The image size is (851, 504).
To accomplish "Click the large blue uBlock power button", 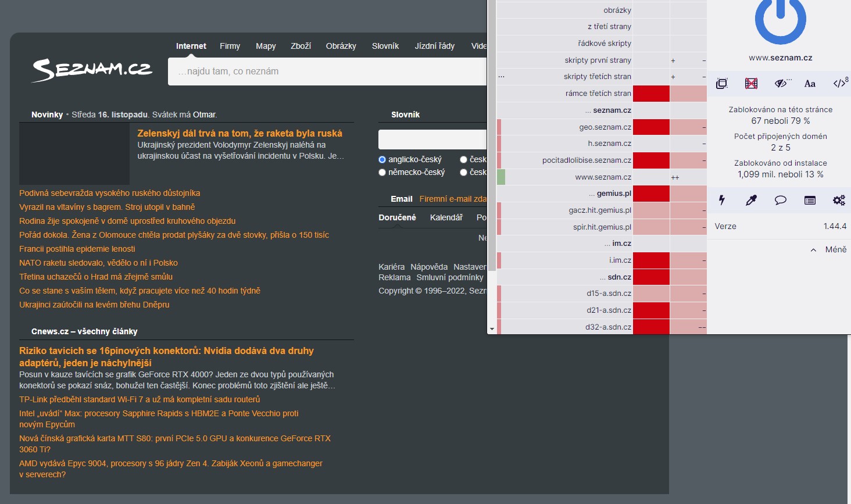I will point(780,21).
